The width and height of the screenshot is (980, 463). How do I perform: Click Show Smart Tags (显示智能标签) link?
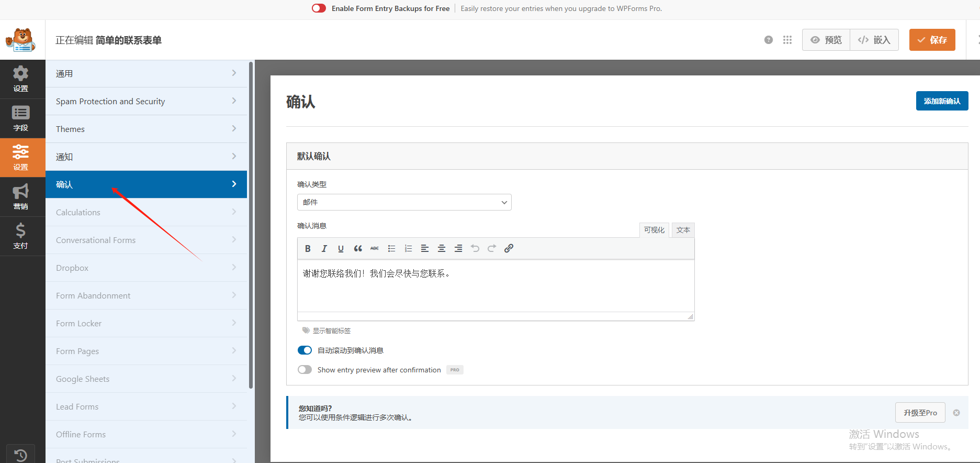[332, 331]
